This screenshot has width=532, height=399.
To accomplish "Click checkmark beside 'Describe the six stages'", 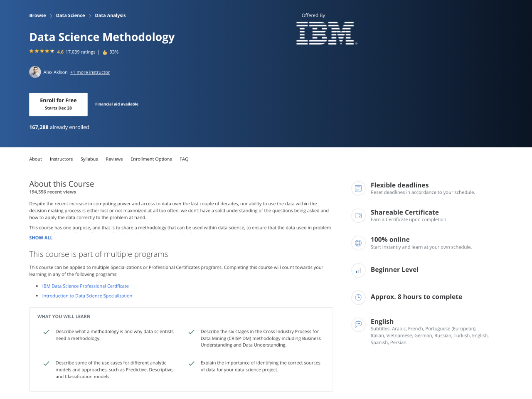I will click(x=192, y=332).
